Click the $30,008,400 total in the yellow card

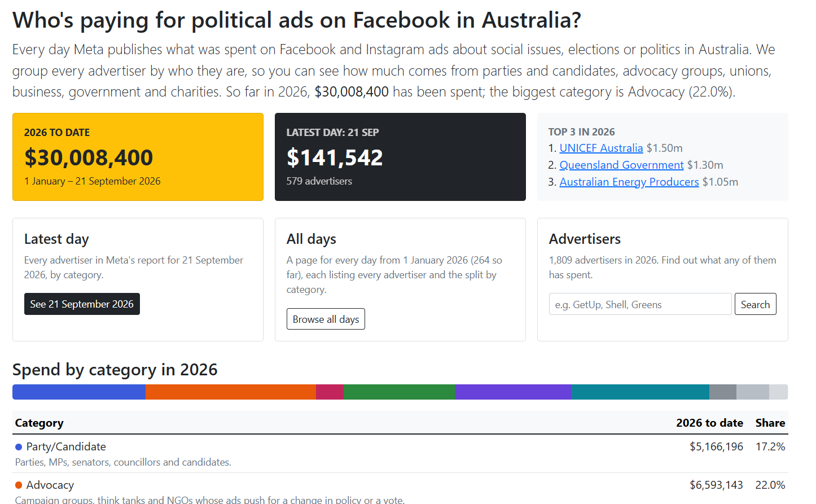89,157
